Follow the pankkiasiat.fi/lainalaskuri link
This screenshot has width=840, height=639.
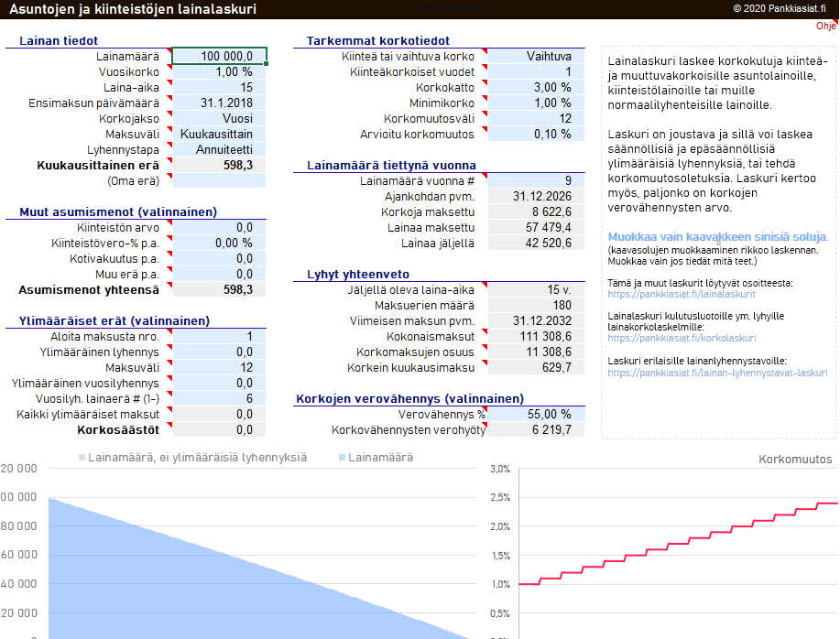682,295
